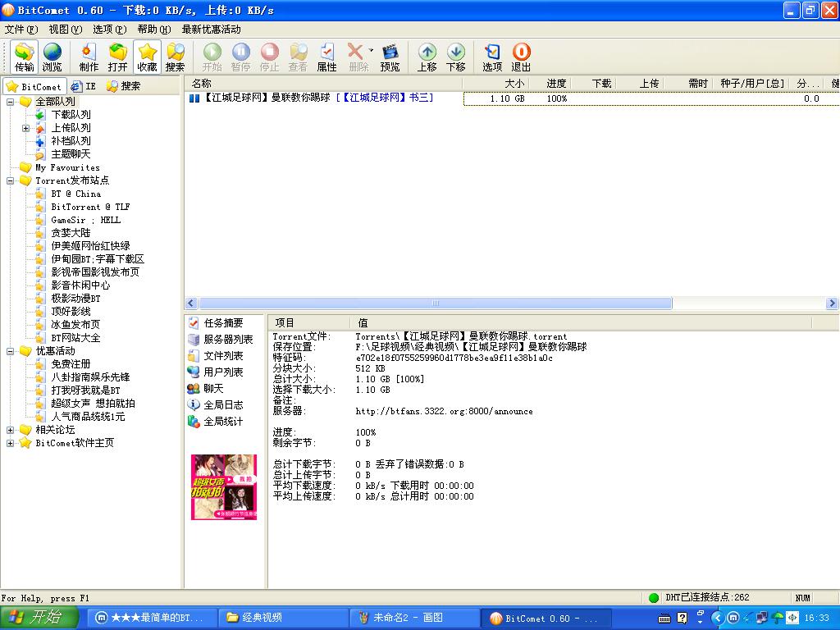
Task: Open the BT @ China site link
Action: pyautogui.click(x=75, y=194)
